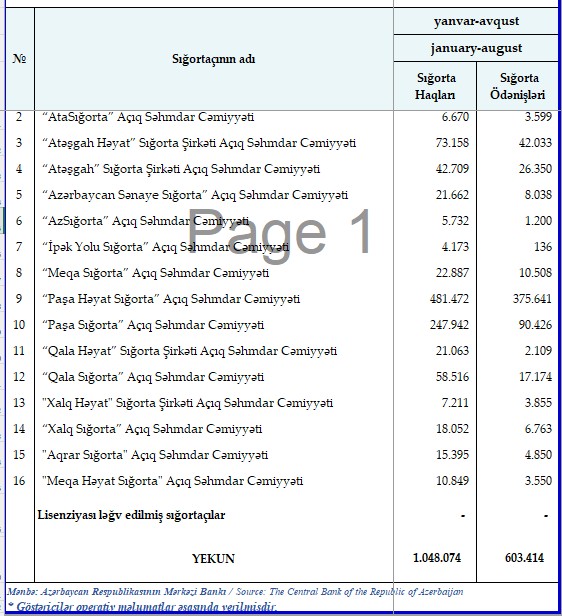
Task: Select the premium cell 21.662
Action: click(452, 194)
